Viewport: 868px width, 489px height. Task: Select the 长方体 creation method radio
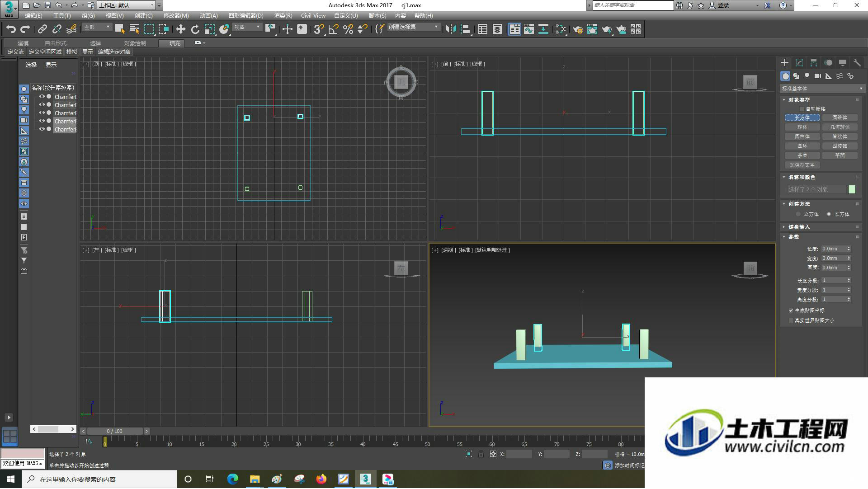[829, 214]
